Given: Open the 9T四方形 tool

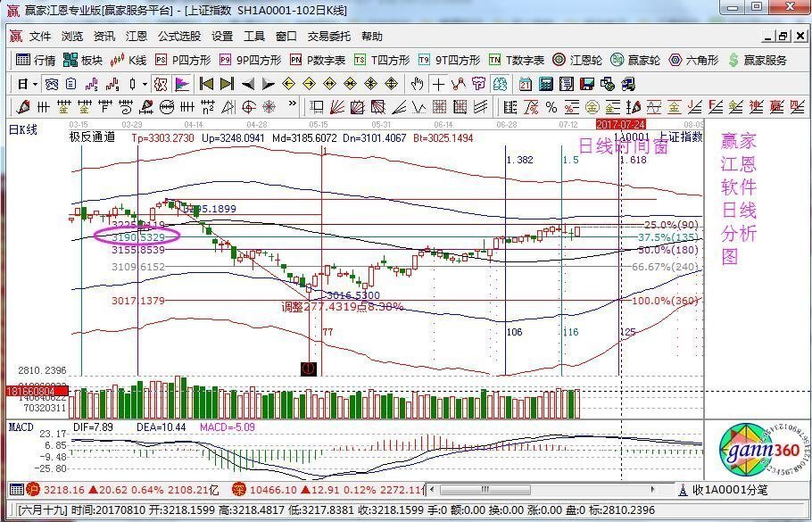Looking at the screenshot, I should tap(449, 60).
